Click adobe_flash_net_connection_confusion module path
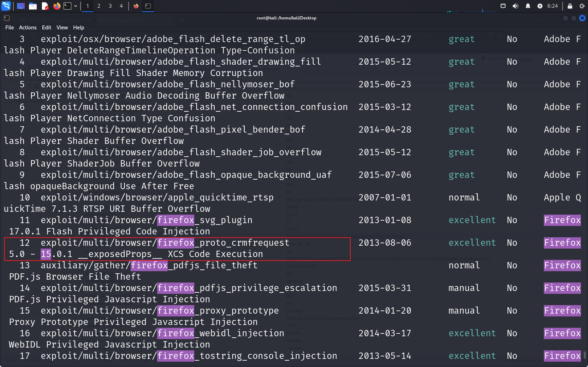 coord(194,107)
